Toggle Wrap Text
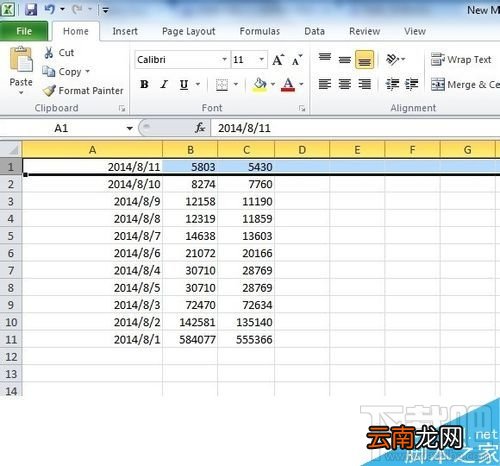This screenshot has width=500, height=466. tap(461, 60)
